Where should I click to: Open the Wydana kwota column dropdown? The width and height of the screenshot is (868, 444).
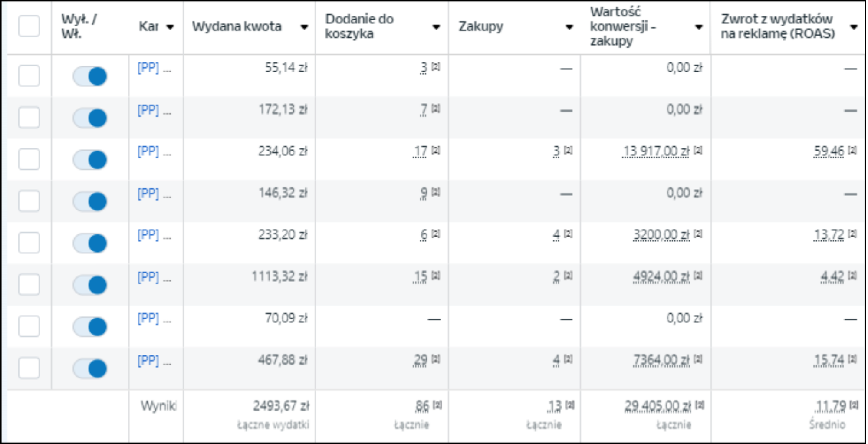coord(304,27)
